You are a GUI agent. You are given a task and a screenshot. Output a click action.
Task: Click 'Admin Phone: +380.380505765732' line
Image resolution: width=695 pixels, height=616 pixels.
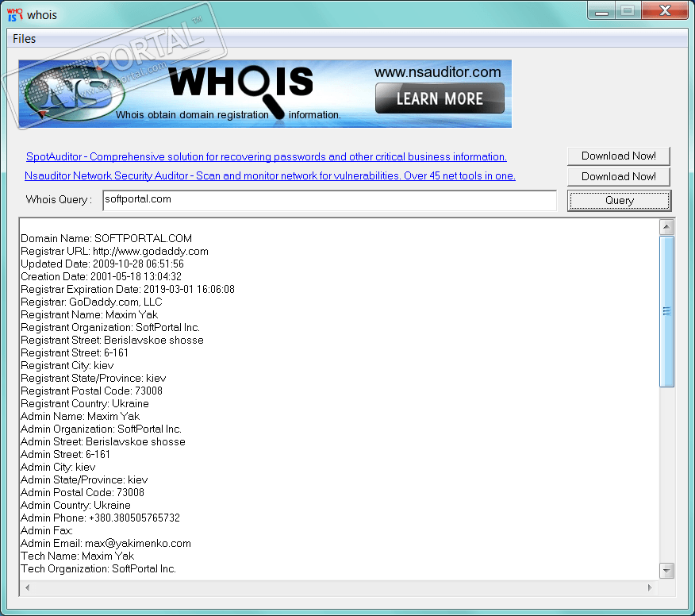(x=100, y=518)
